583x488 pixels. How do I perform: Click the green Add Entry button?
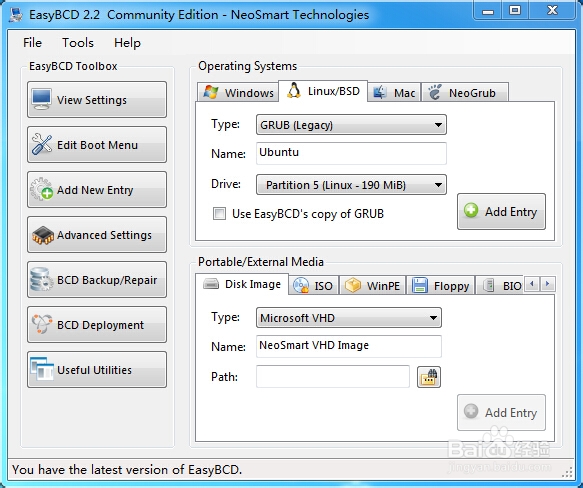pos(501,211)
